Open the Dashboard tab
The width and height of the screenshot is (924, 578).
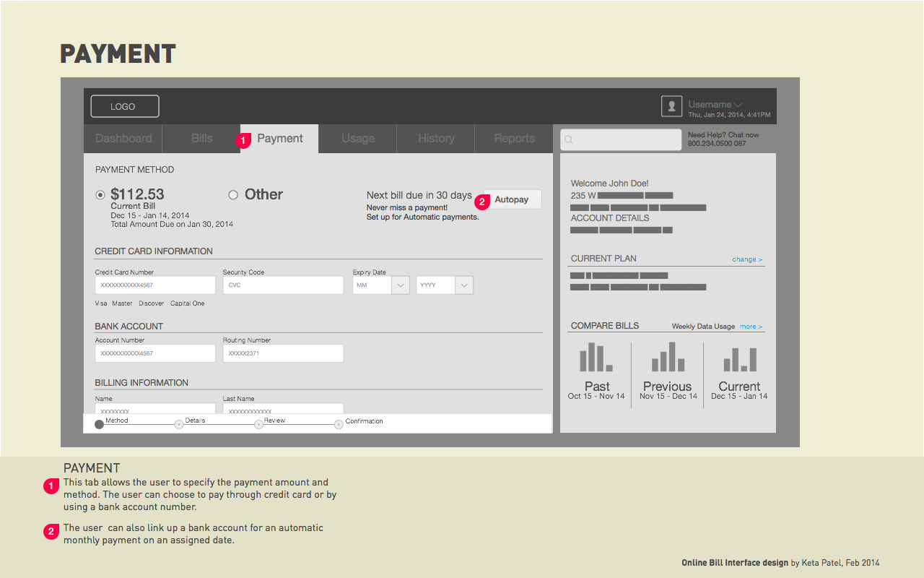(x=123, y=139)
